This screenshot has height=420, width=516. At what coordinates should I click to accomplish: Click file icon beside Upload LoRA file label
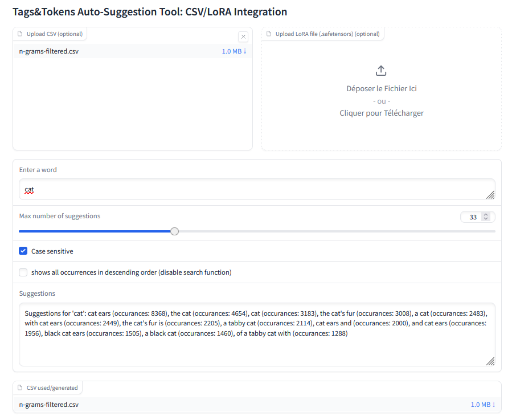click(269, 34)
